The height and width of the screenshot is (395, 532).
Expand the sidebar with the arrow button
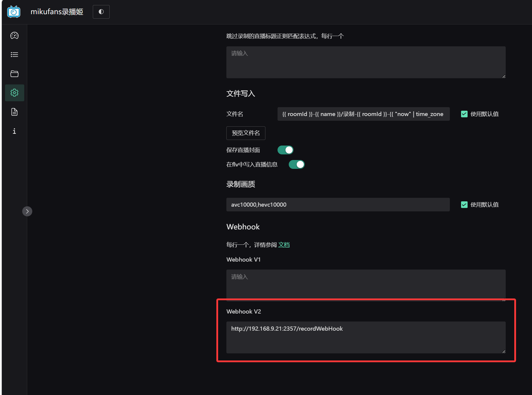27,211
